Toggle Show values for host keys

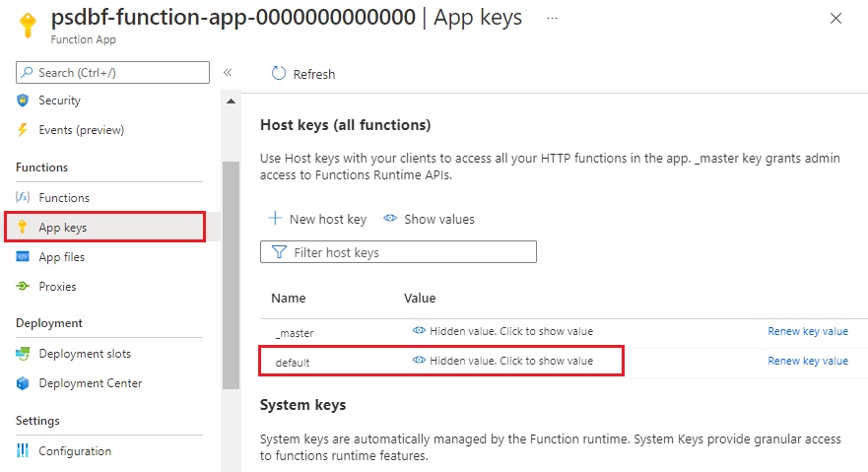(430, 219)
